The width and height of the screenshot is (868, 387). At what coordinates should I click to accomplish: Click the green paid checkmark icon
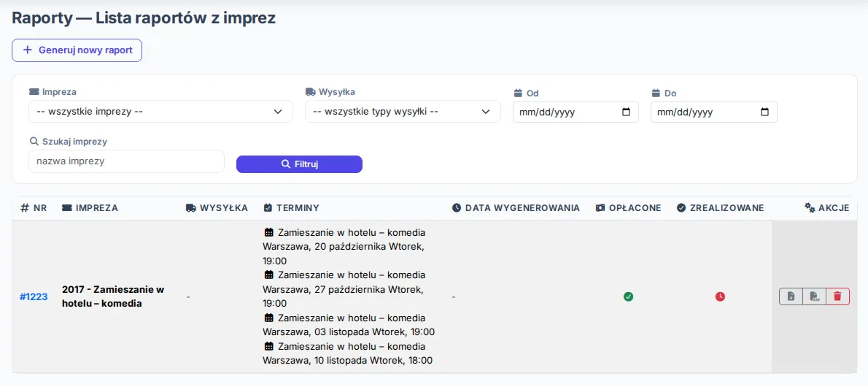(628, 296)
